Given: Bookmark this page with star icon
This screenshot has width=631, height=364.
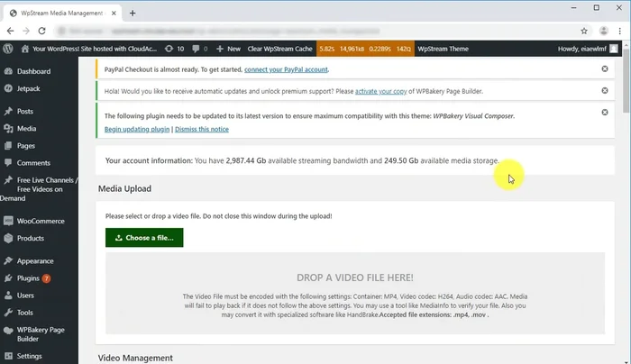Looking at the screenshot, I should click(x=584, y=31).
